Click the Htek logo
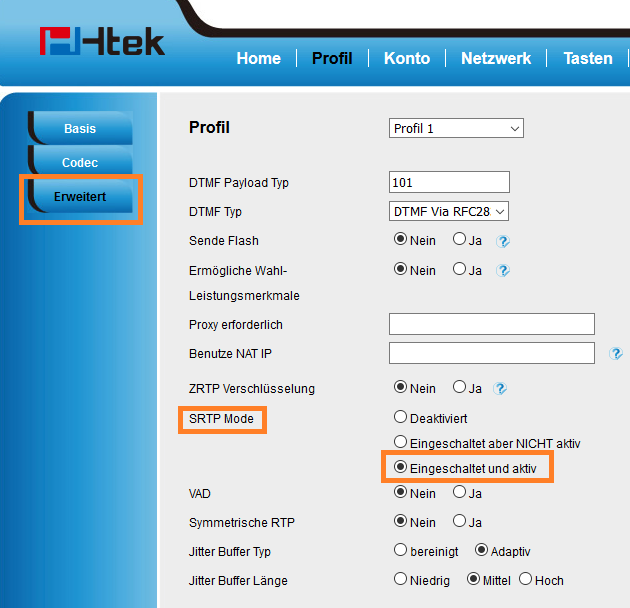The image size is (630, 608). [102, 41]
